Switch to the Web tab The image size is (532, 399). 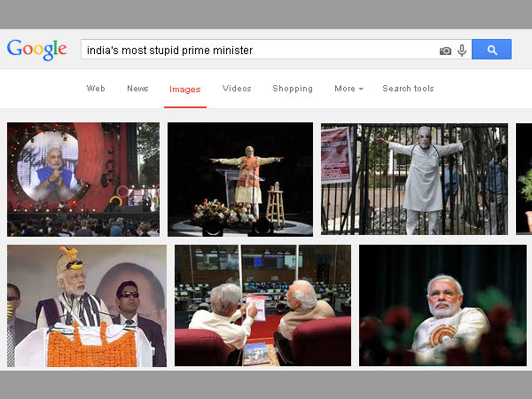click(96, 89)
